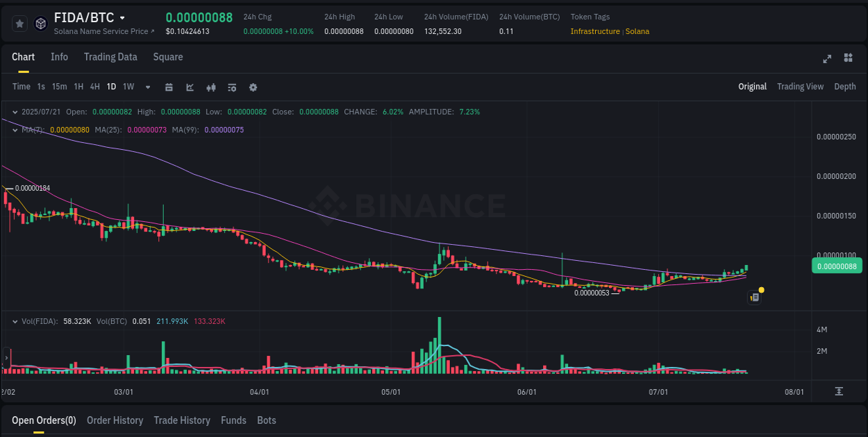Image resolution: width=868 pixels, height=437 pixels.
Task: Select the candlestick chart style icon
Action: pos(211,87)
